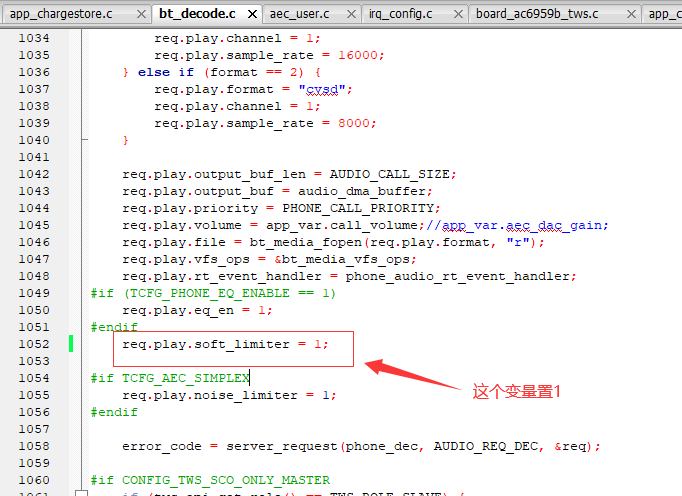Click the commented app_var.aec_dac_gain text

525,225
